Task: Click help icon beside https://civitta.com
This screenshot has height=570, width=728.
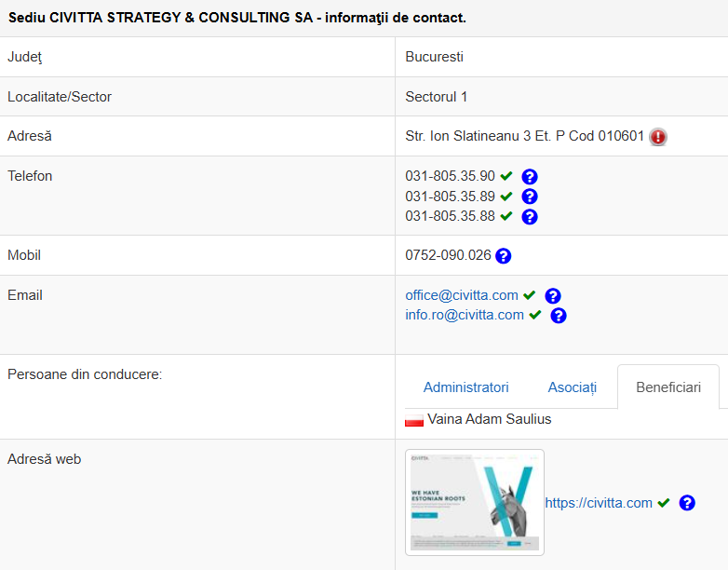Action: (x=687, y=503)
